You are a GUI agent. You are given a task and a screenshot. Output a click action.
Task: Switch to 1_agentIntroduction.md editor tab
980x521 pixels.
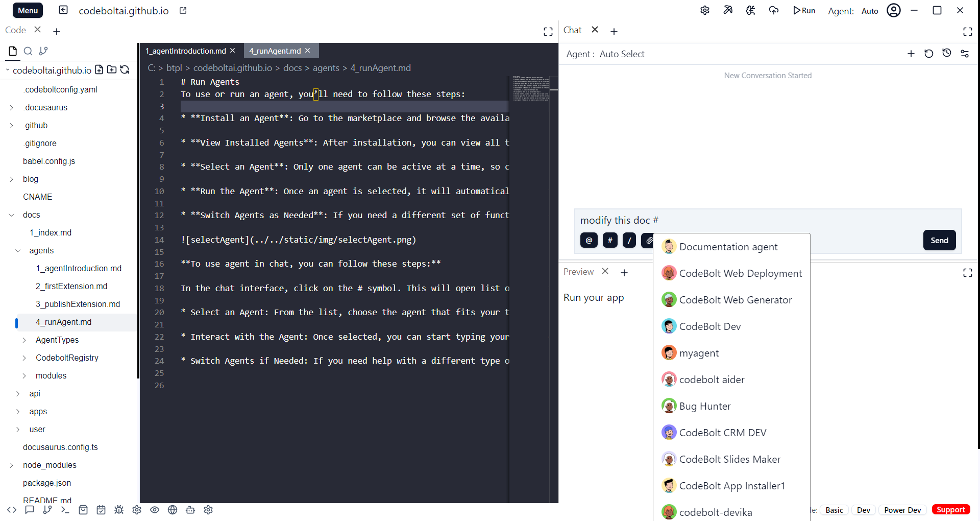(186, 51)
